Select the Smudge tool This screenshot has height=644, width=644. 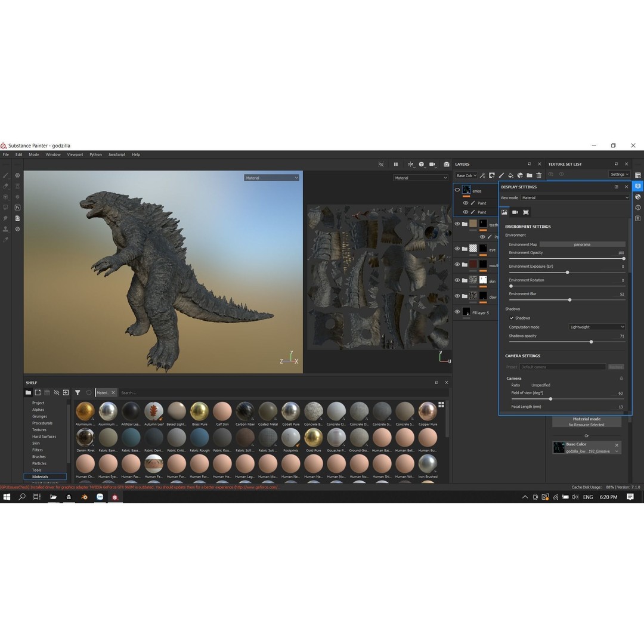point(6,218)
